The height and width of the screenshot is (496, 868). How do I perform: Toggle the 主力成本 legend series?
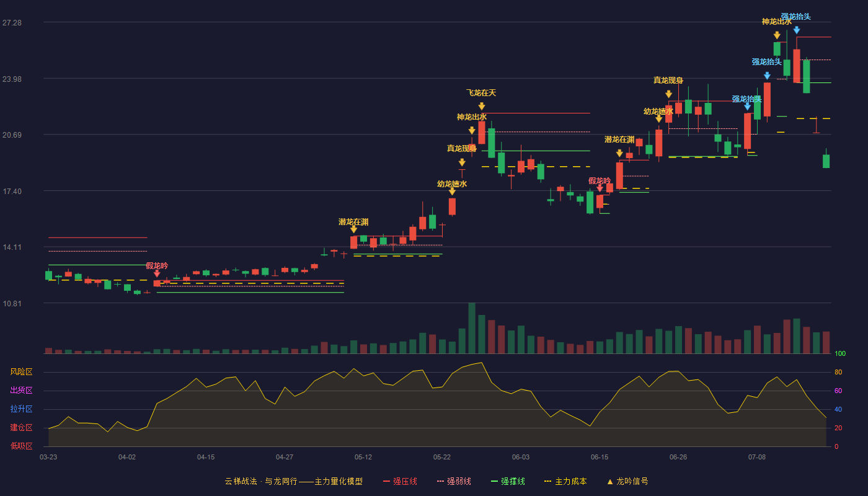coord(565,481)
